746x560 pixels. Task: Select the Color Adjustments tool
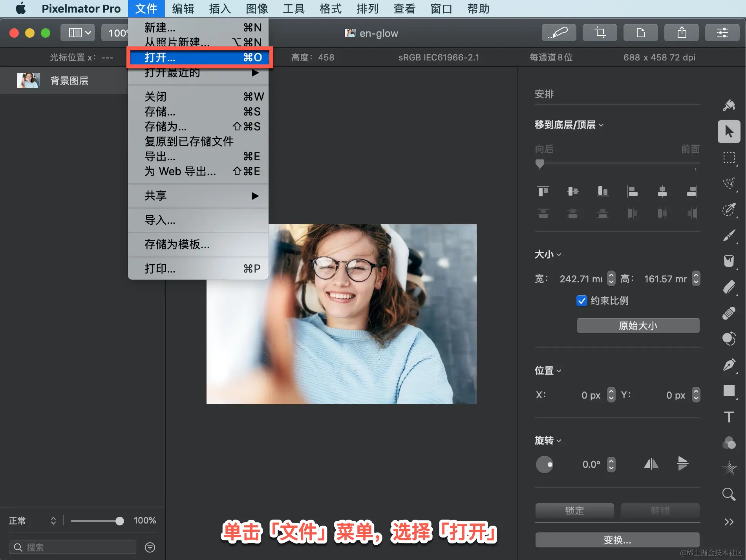pyautogui.click(x=729, y=443)
